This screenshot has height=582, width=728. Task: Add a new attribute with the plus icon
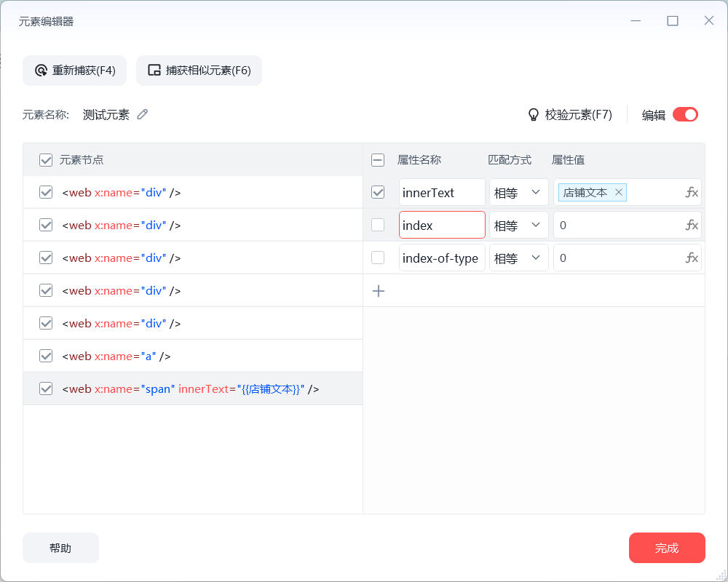(379, 291)
